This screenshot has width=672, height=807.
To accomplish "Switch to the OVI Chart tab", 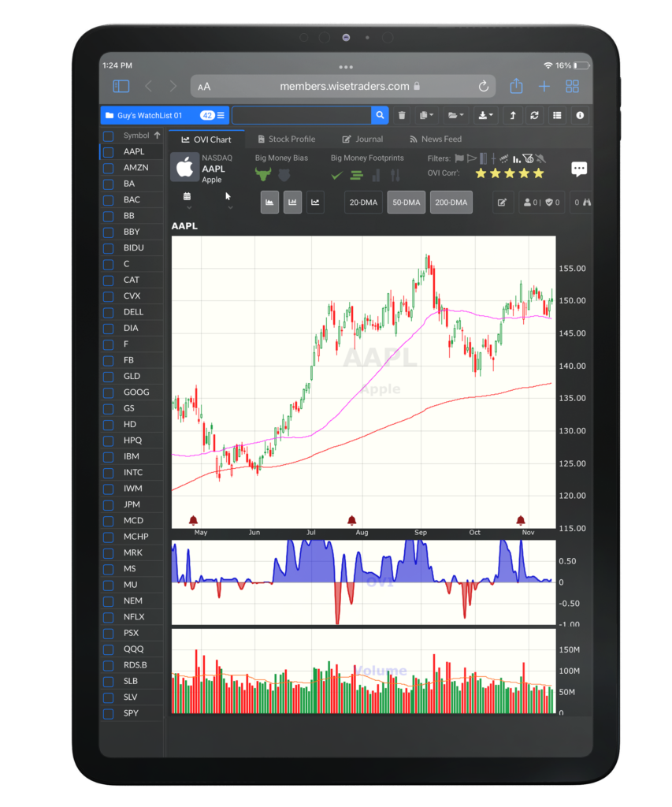I will click(x=206, y=139).
